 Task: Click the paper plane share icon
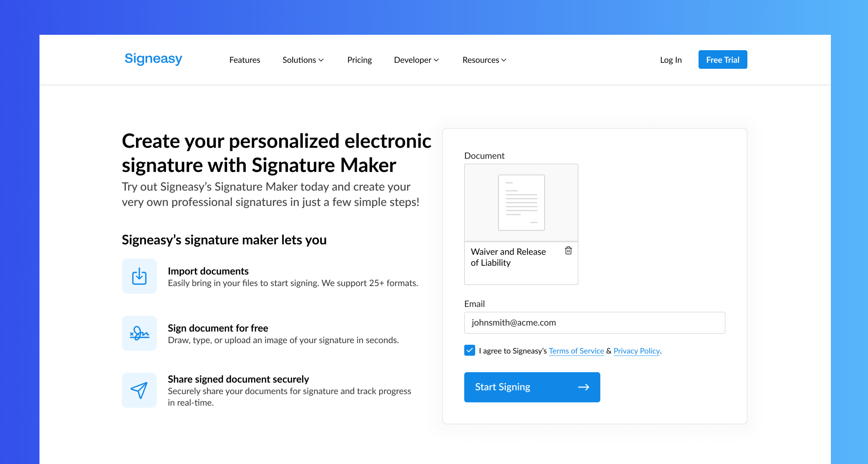(139, 390)
